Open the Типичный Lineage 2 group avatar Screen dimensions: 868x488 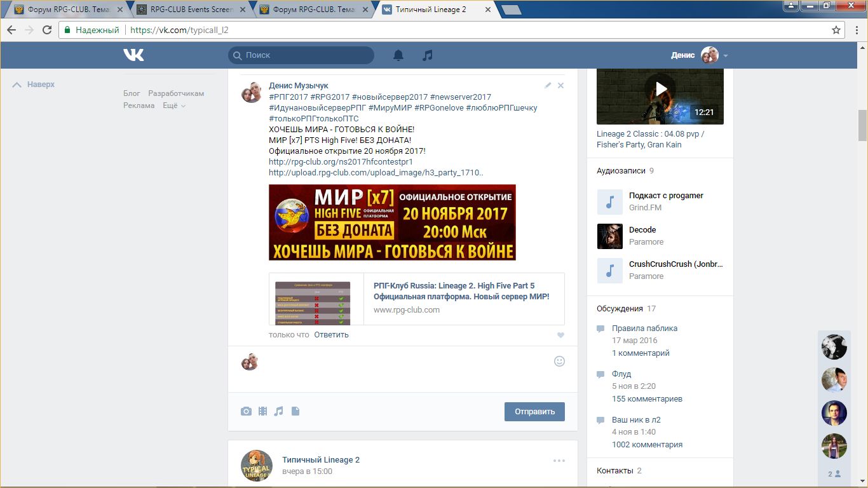(257, 466)
